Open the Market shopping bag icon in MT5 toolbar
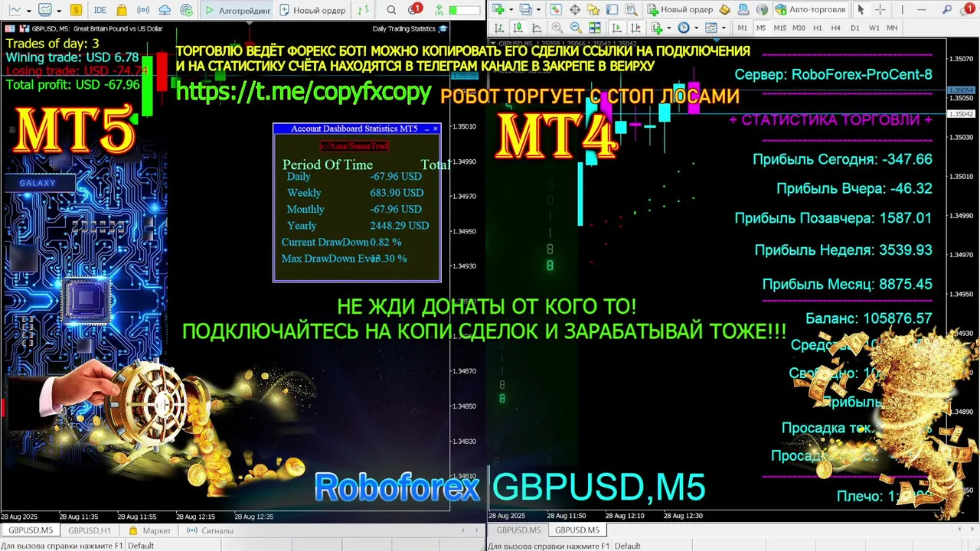This screenshot has width=980, height=551. [x=122, y=10]
